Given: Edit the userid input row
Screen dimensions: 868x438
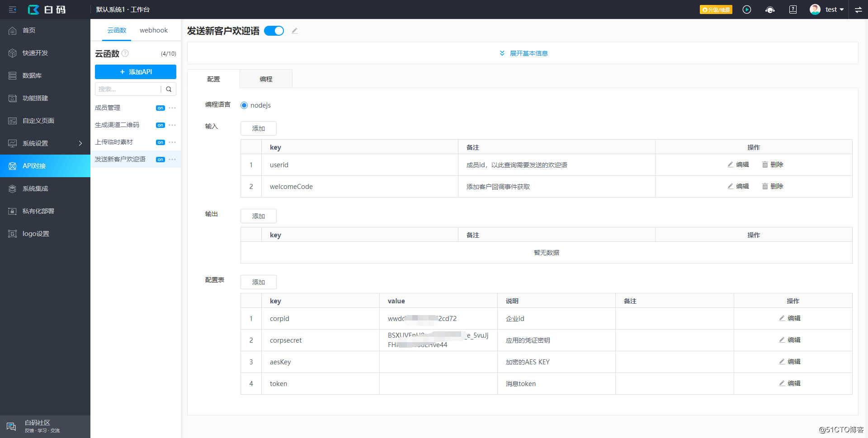Looking at the screenshot, I should (738, 165).
